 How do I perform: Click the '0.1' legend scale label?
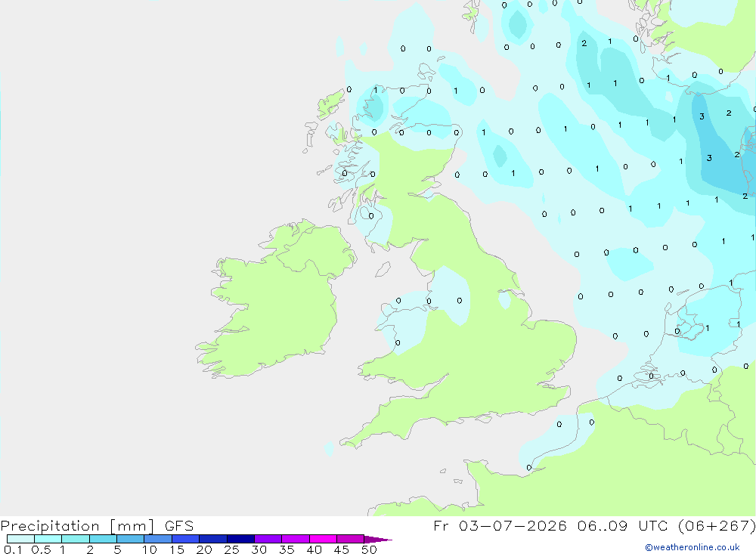(x=13, y=549)
